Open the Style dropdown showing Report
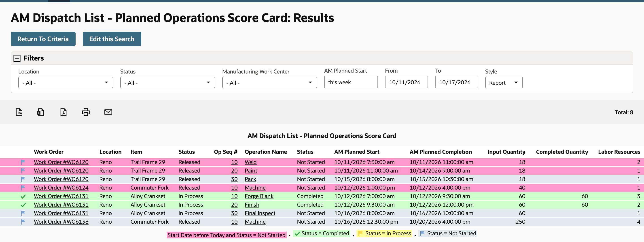Screen dimensions: 644x242 tap(504, 82)
